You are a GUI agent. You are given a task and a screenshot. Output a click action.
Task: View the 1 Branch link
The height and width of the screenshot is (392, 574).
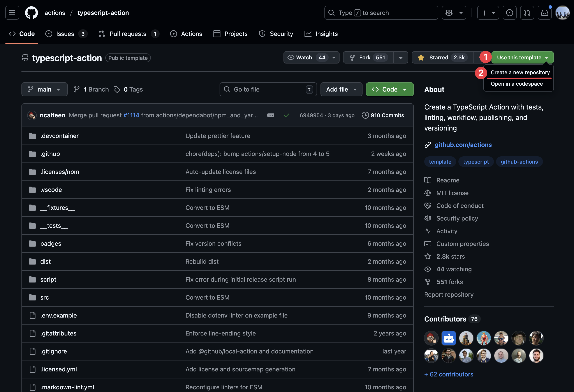[91, 89]
